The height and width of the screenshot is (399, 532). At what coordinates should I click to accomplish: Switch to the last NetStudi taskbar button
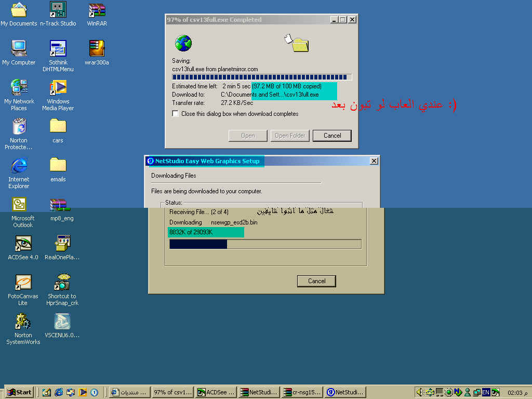pyautogui.click(x=345, y=392)
